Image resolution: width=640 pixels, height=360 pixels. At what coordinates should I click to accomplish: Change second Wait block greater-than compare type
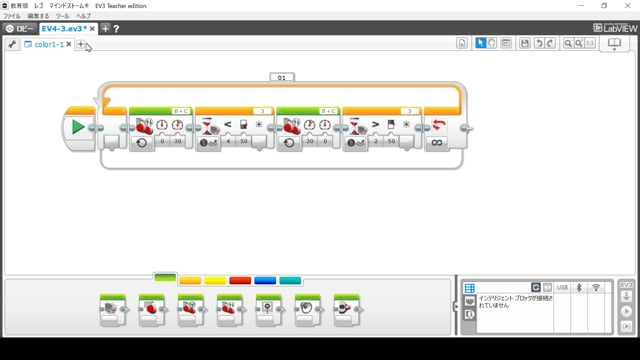tap(376, 124)
